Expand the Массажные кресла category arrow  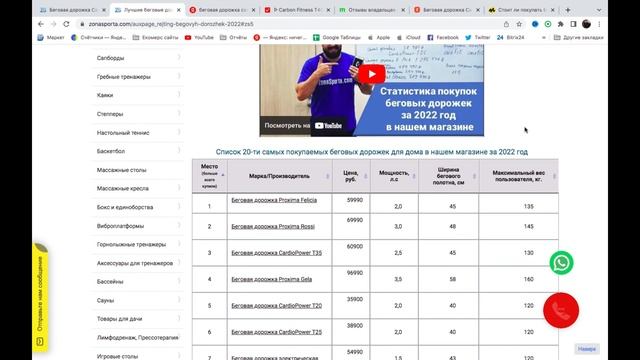point(179,188)
